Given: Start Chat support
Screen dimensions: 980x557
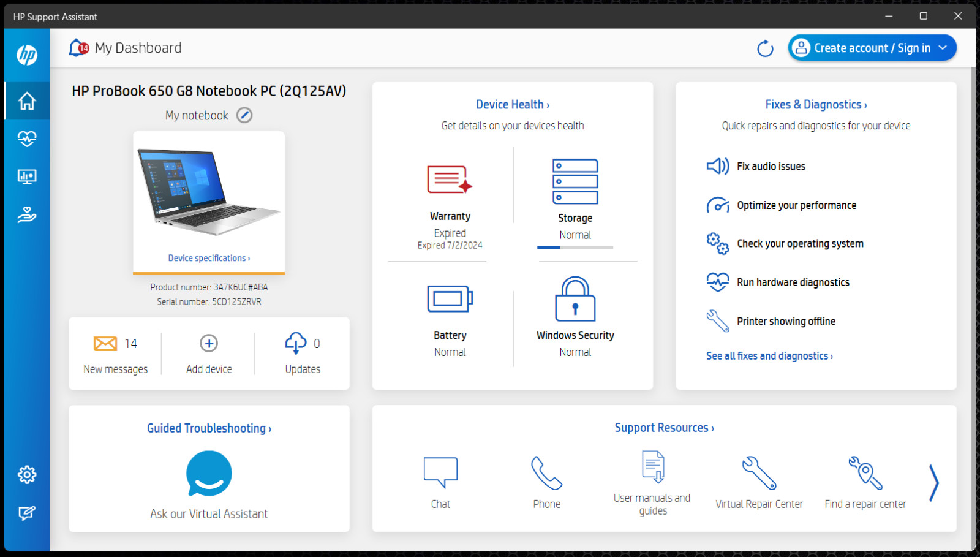Looking at the screenshot, I should point(440,483).
